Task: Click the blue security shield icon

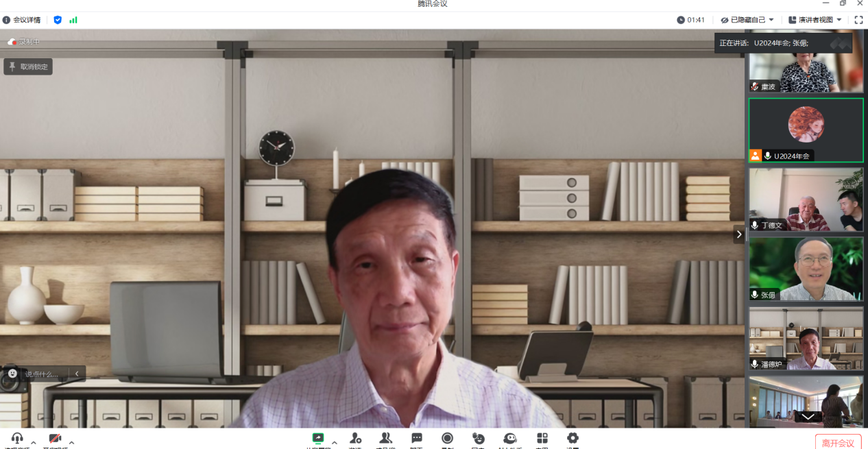Action: [58, 20]
